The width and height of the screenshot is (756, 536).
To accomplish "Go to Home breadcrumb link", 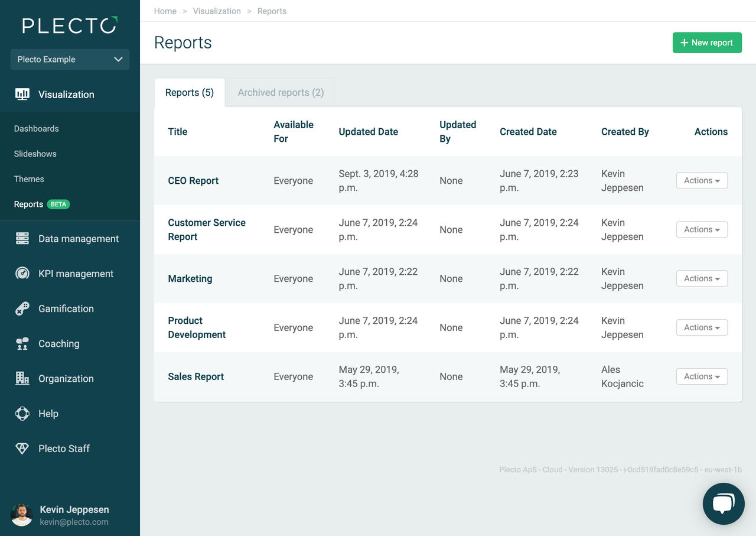I will (x=165, y=11).
